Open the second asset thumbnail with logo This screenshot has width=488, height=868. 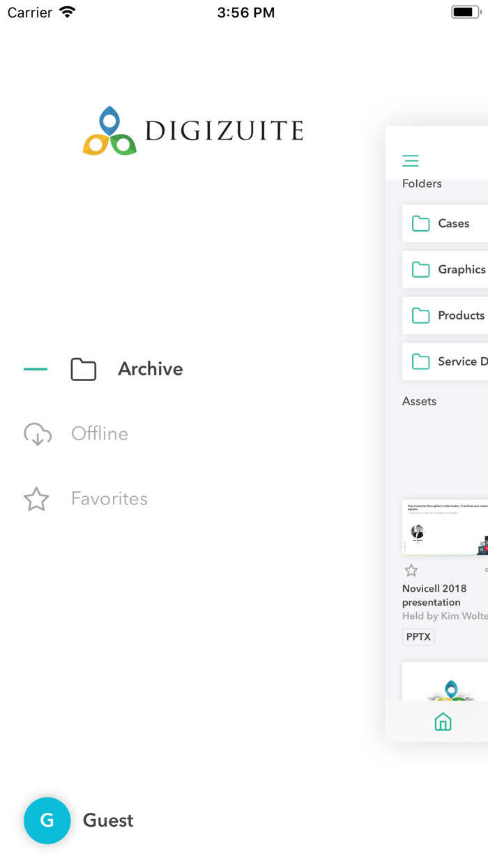(446, 682)
